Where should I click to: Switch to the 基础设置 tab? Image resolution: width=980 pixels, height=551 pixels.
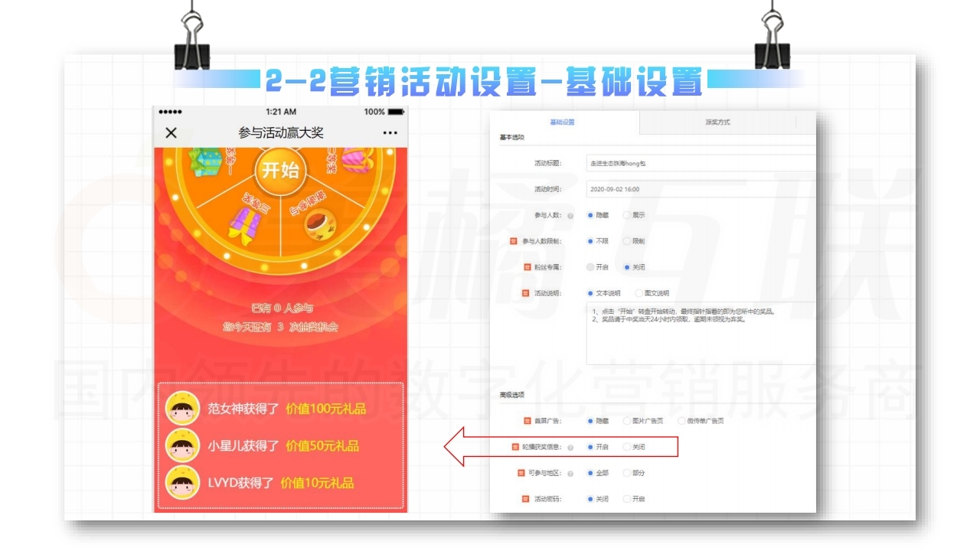pyautogui.click(x=562, y=122)
